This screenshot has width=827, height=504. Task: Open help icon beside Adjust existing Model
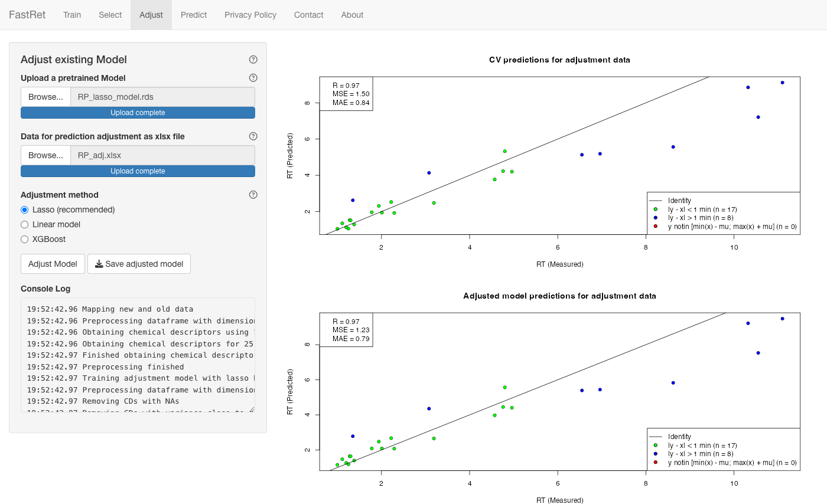(253, 60)
